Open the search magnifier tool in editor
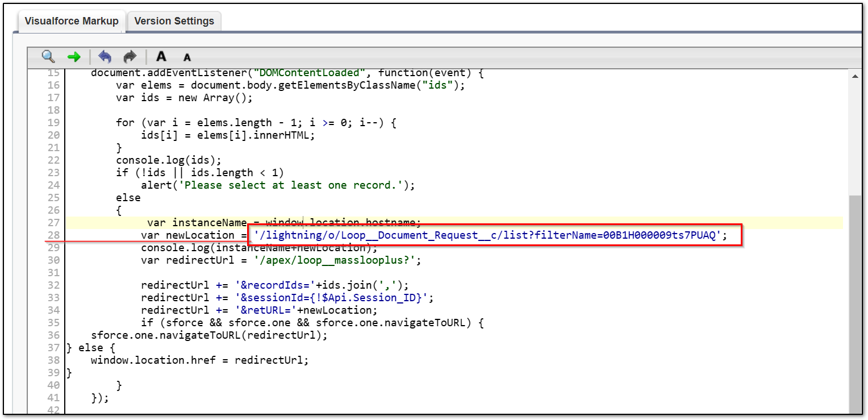Image resolution: width=868 pixels, height=420 pixels. (x=48, y=57)
